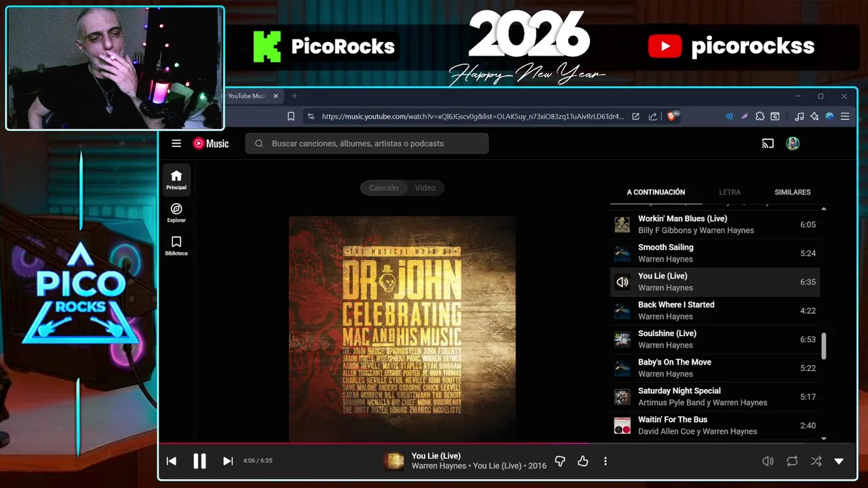Open Biblioteca in the sidebar
The width and height of the screenshot is (868, 488).
(x=176, y=246)
